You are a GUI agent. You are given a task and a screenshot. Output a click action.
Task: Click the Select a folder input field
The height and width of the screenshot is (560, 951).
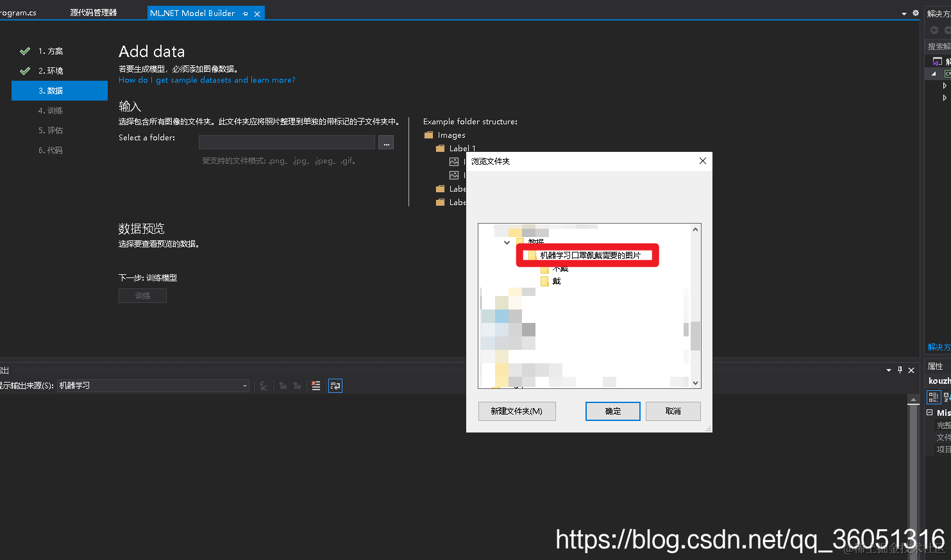click(287, 142)
